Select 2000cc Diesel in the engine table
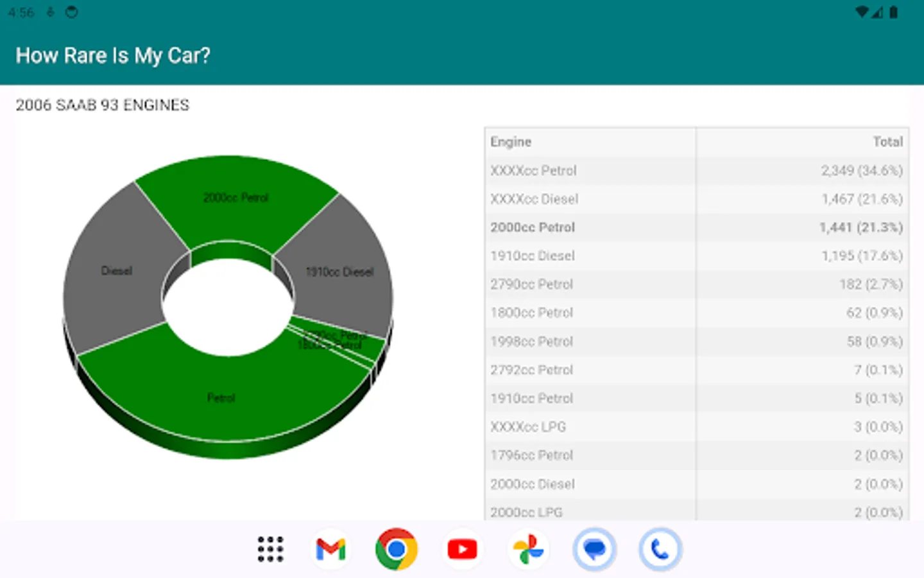 533,484
